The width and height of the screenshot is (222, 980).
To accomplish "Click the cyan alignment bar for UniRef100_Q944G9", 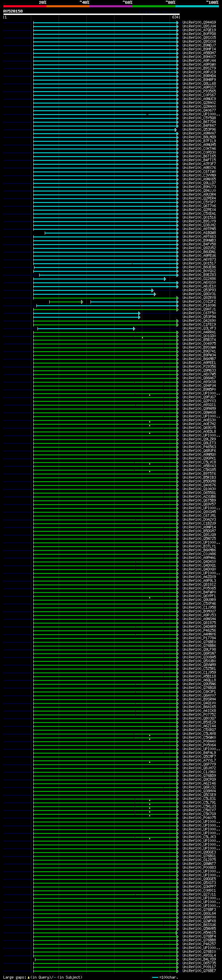I will (x=106, y=23).
